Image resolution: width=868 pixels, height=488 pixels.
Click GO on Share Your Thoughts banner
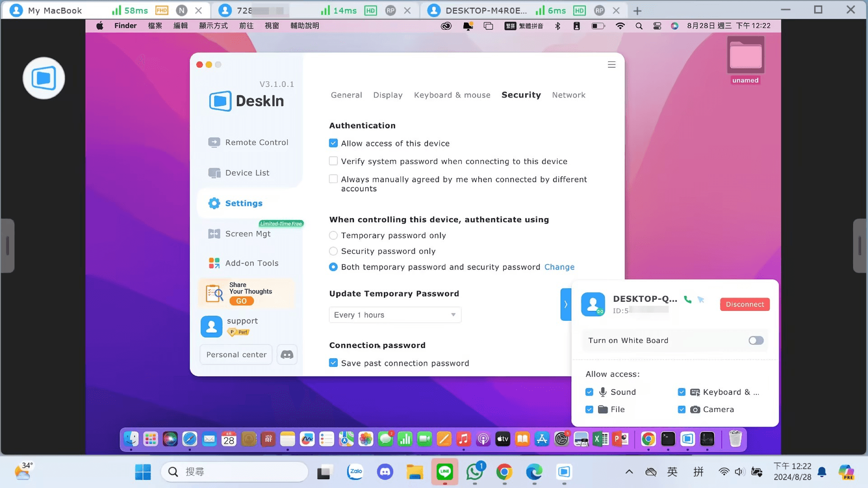(x=241, y=301)
